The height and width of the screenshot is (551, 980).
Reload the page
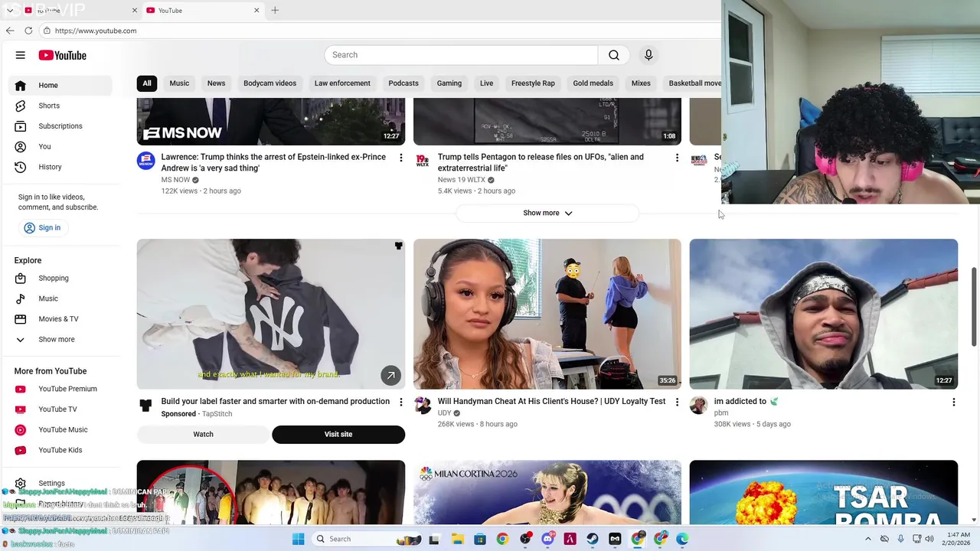[28, 31]
